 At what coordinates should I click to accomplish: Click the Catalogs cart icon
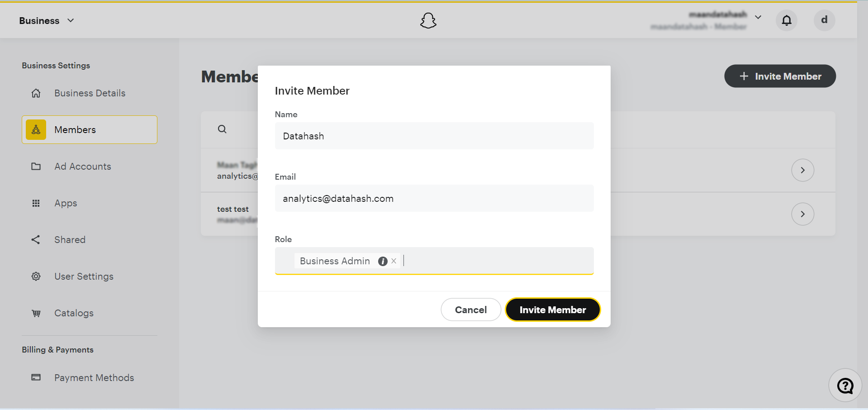(x=36, y=313)
